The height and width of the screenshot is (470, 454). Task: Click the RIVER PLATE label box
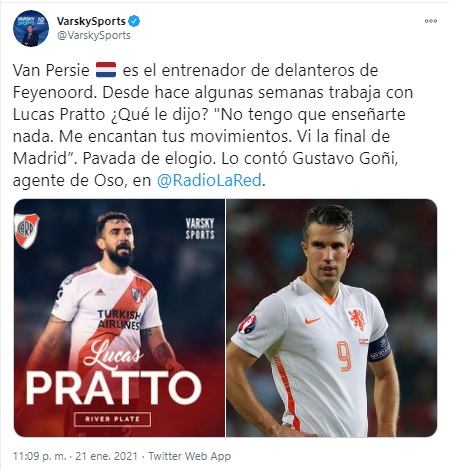(113, 419)
